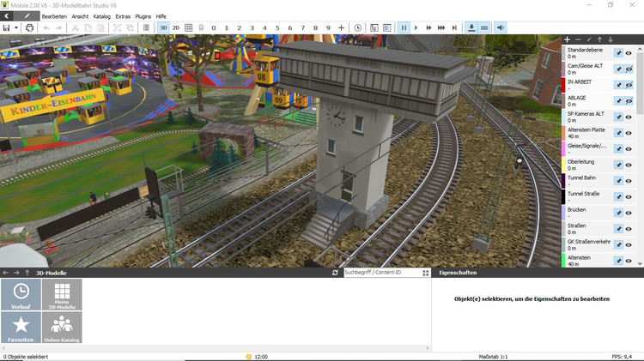Click the ungroup objects icon

click(130, 28)
